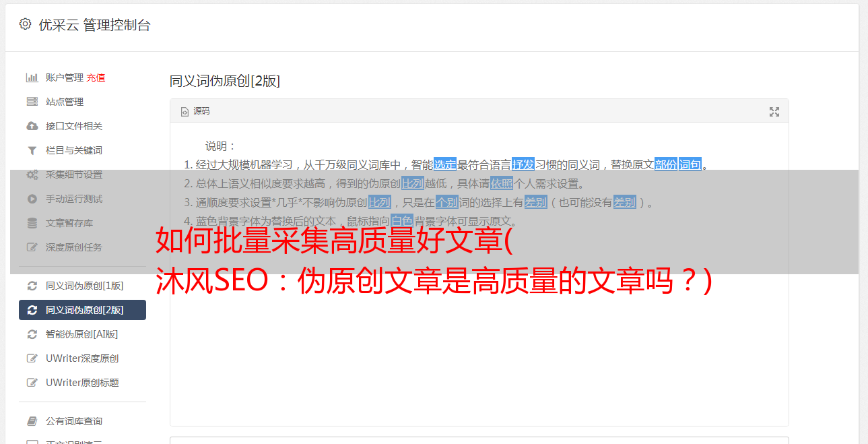The width and height of the screenshot is (868, 444).
Task: Click the filter icon for 栏目与关键词
Action: coord(32,150)
